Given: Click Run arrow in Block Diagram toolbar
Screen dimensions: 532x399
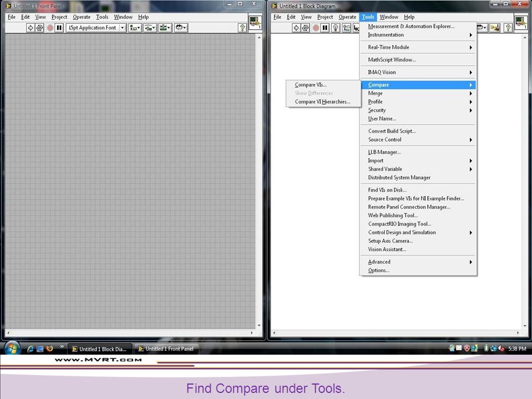Looking at the screenshot, I should coord(296,28).
